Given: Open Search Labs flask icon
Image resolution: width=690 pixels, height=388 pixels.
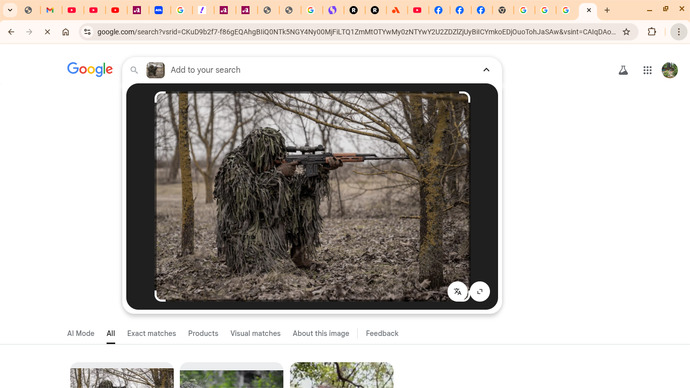Looking at the screenshot, I should click(x=623, y=70).
